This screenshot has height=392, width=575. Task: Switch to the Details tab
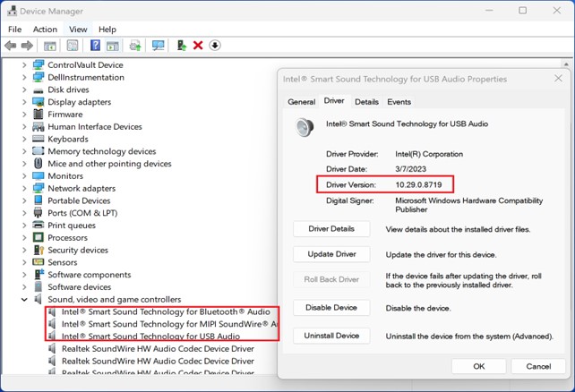click(x=366, y=102)
